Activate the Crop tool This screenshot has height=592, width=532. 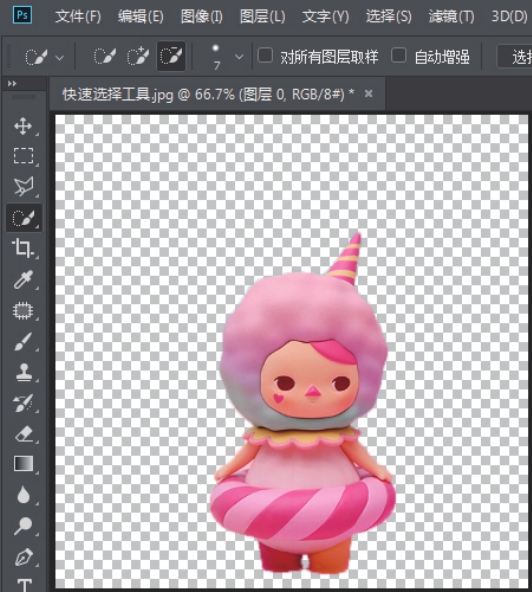[23, 248]
